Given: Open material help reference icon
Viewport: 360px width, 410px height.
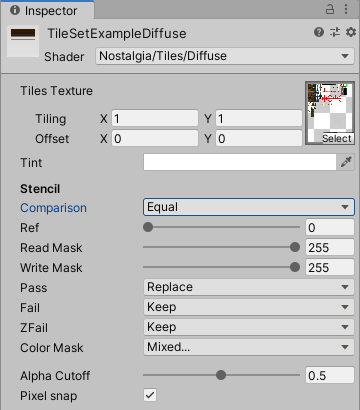Looking at the screenshot, I should 319,32.
